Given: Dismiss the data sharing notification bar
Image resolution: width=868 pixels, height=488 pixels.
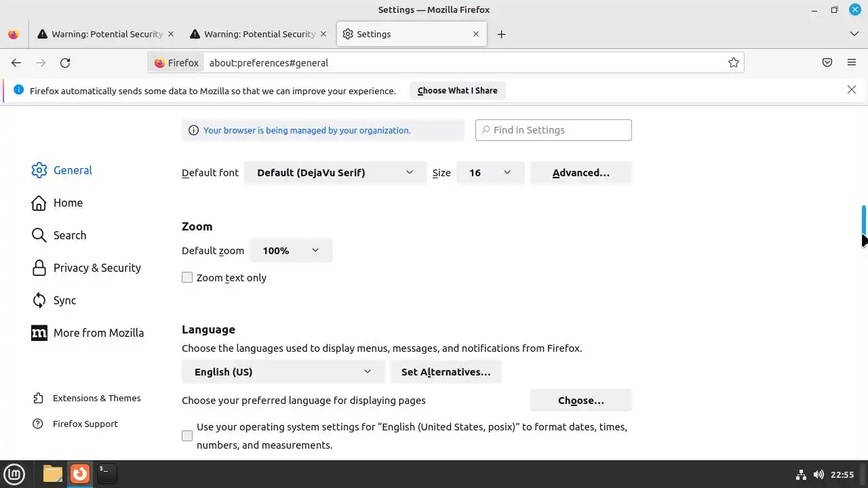Looking at the screenshot, I should [x=852, y=90].
